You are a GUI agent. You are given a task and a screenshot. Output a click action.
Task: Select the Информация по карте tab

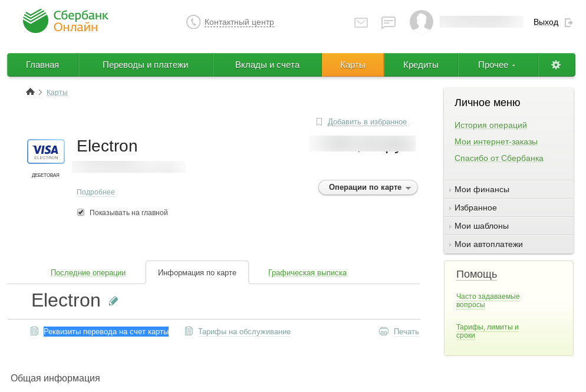[x=197, y=272]
